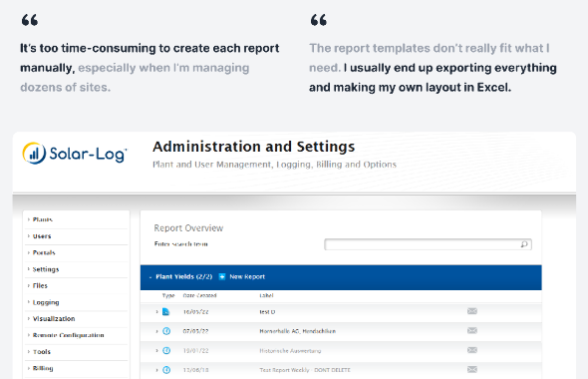Click the document type icon in the 16/05/22 row
The width and height of the screenshot is (588, 379).
pos(165,311)
